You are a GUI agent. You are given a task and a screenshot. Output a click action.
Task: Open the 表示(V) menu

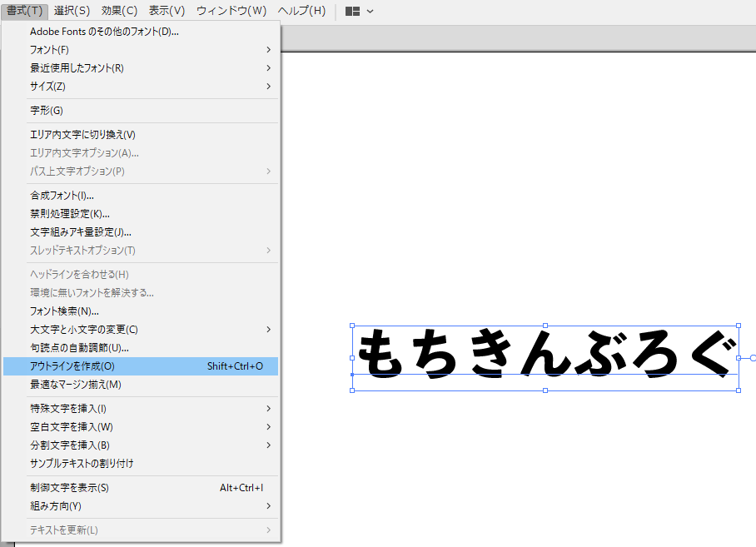pos(167,10)
